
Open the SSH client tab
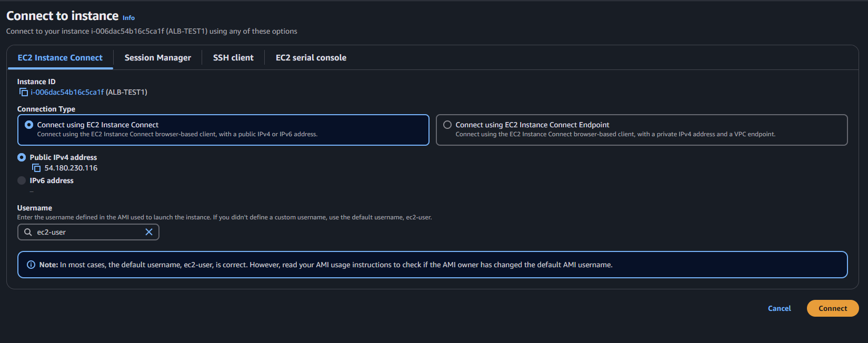[233, 58]
